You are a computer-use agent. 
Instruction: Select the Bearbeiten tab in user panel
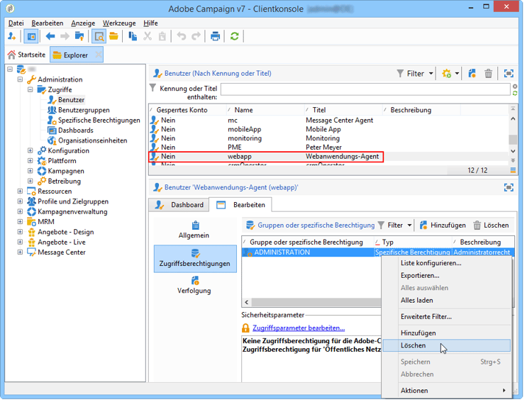(240, 205)
